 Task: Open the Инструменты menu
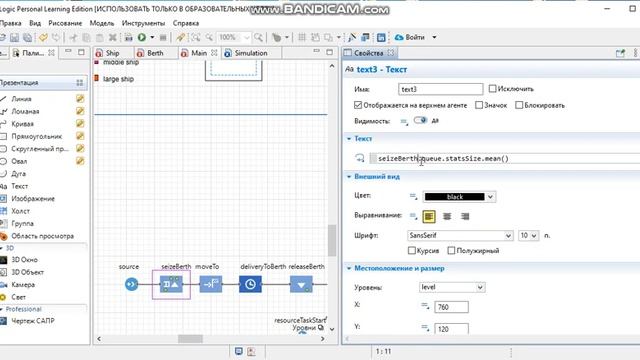(143, 23)
